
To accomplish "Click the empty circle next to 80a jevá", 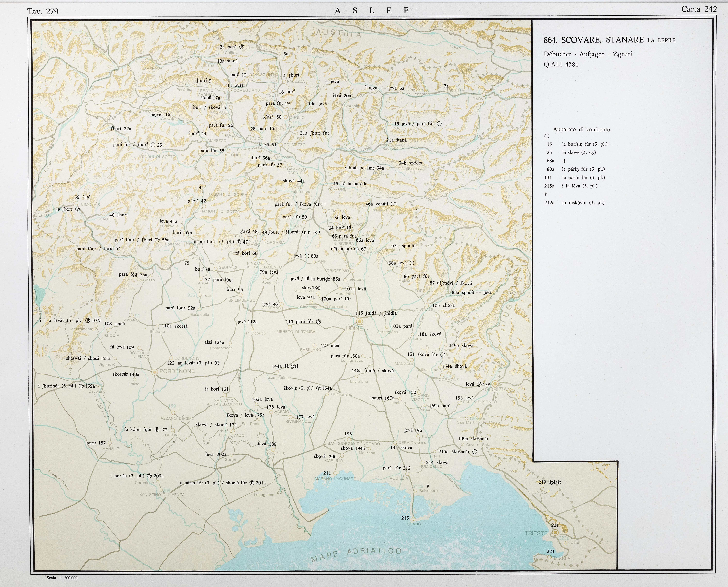I will tap(307, 256).
